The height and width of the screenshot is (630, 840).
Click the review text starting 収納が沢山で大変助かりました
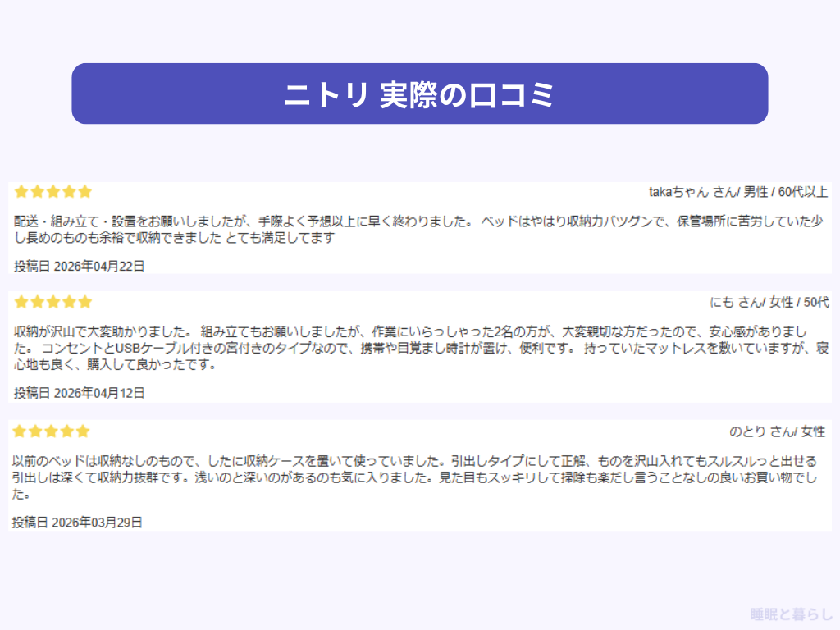421,348
